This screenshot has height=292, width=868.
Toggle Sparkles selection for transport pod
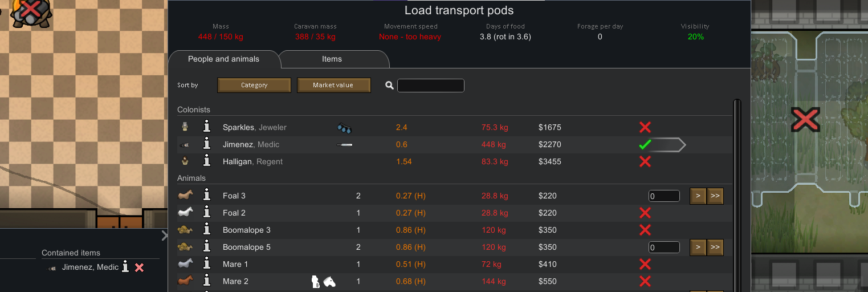645,127
